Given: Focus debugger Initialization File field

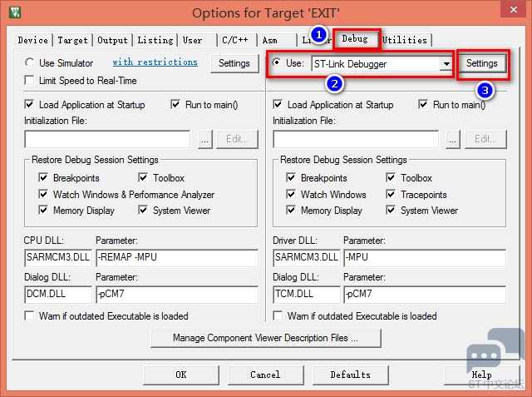Looking at the screenshot, I should [x=356, y=139].
